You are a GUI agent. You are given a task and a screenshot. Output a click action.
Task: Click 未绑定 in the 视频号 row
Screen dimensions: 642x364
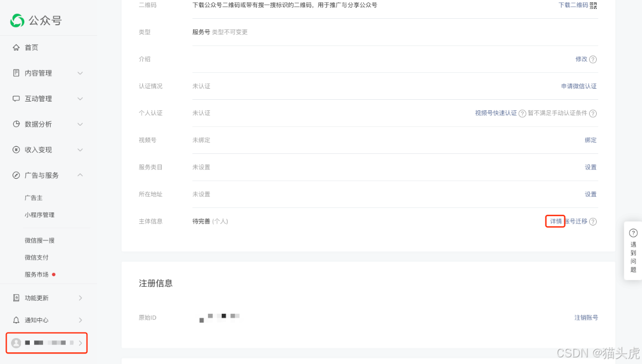(x=201, y=141)
